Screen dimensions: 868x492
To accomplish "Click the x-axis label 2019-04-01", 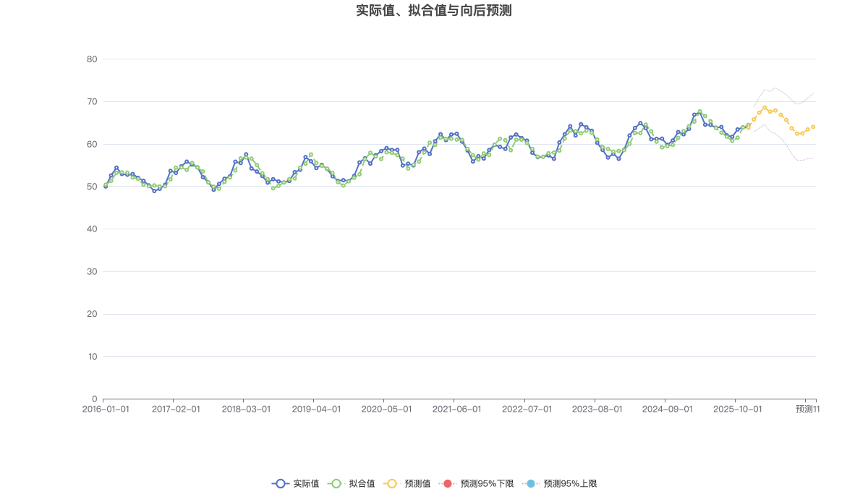I will tap(316, 409).
